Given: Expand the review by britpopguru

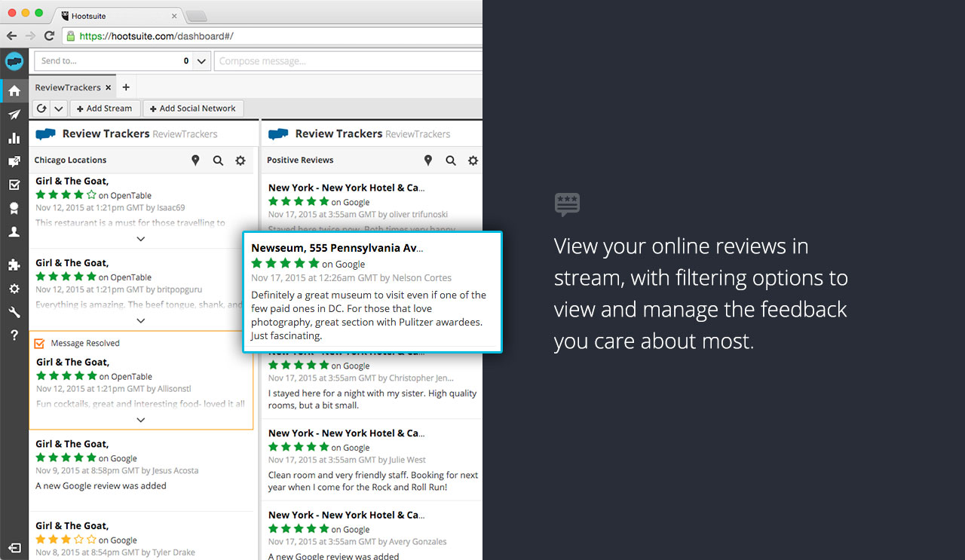Looking at the screenshot, I should pos(141,320).
